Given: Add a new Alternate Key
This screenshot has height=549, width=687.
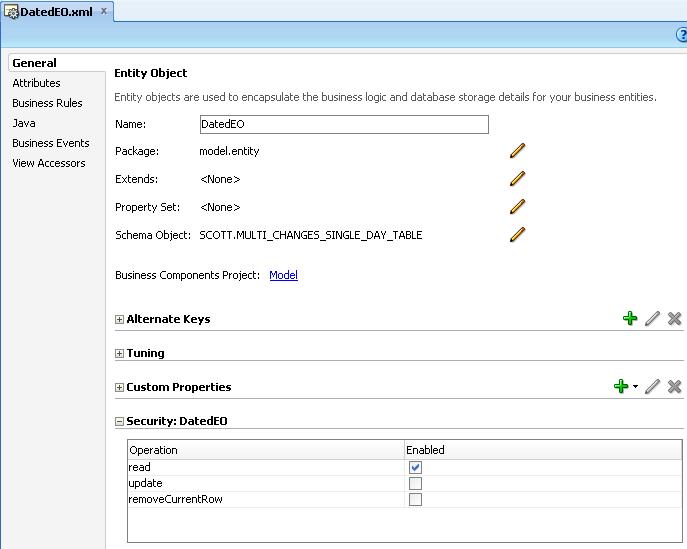Looking at the screenshot, I should point(630,318).
